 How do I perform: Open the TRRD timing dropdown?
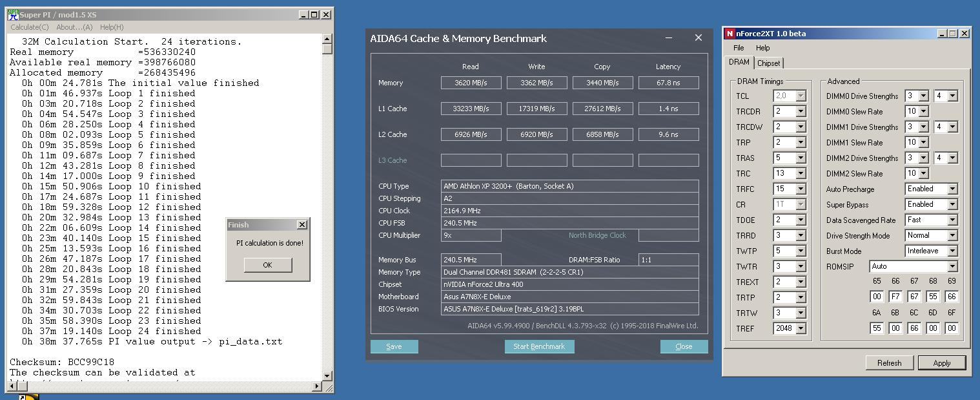click(x=801, y=235)
